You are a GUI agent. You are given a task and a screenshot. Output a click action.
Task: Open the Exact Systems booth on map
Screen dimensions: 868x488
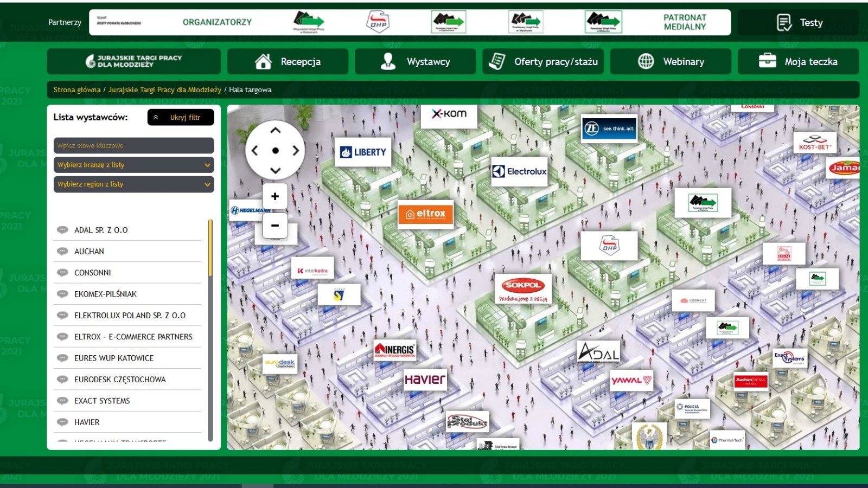pyautogui.click(x=790, y=358)
